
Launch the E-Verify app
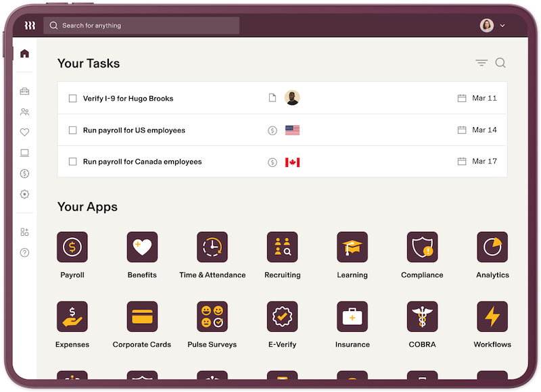click(x=282, y=316)
